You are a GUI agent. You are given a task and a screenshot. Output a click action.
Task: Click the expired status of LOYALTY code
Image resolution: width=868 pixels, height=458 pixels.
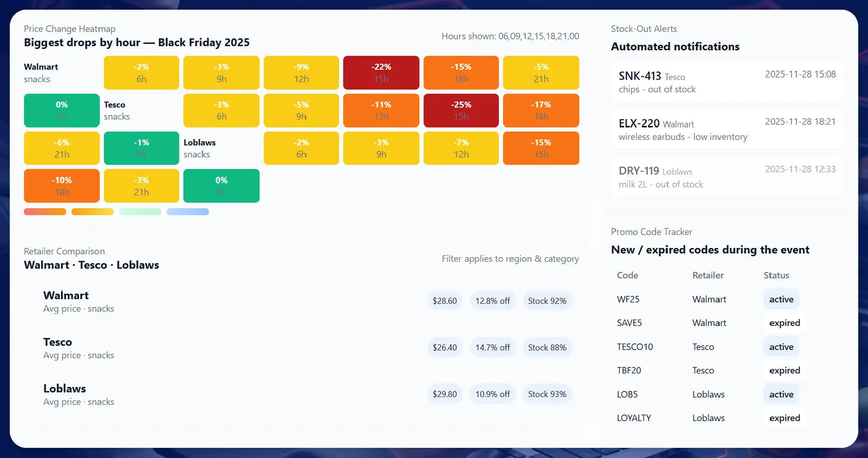(784, 418)
